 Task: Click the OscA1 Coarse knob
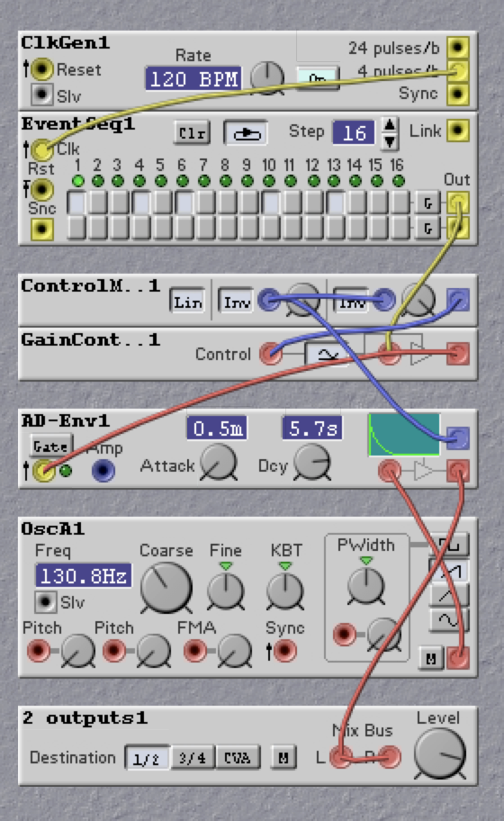coord(166,588)
